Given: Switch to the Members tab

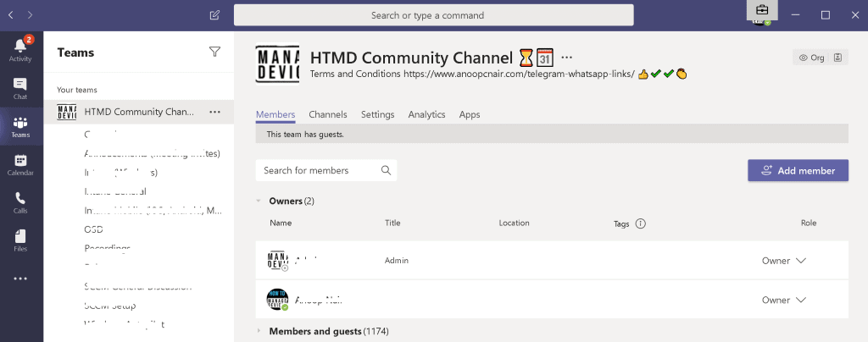Looking at the screenshot, I should [275, 114].
